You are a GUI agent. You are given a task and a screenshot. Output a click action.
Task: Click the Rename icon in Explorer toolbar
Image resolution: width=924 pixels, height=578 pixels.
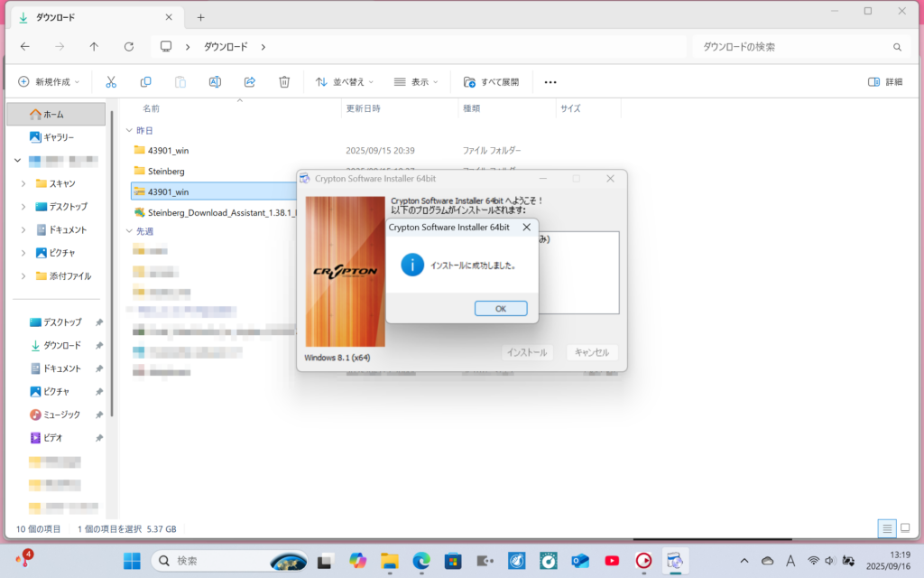(215, 81)
